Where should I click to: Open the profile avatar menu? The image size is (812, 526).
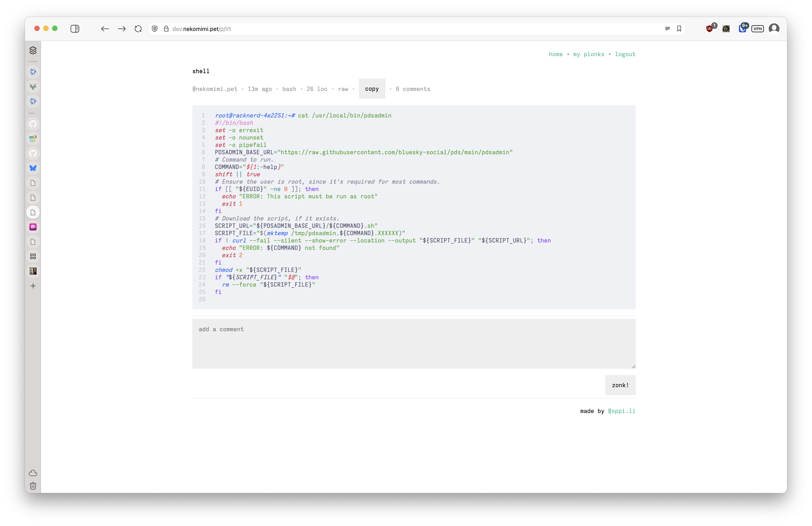(x=774, y=29)
